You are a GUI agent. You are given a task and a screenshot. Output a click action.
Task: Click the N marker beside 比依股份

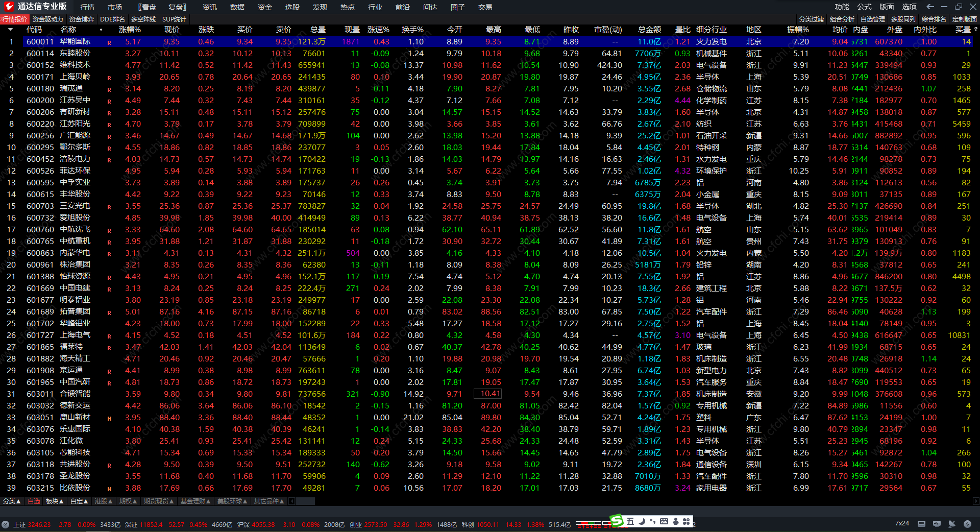(109, 489)
